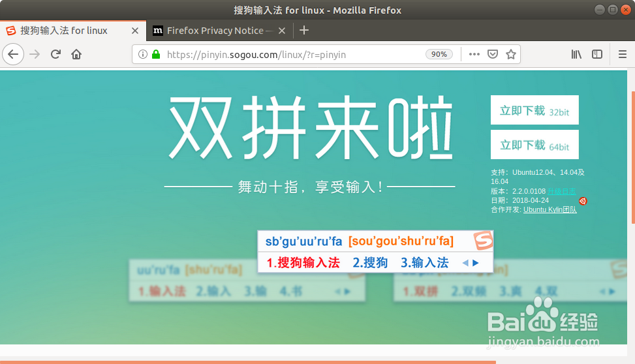Viewport: 635px width, 364px height.
Task: Click the Sogou S logo in candidate bar
Action: 483,241
